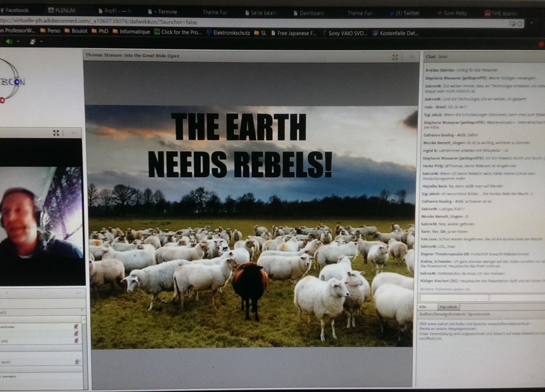Toggle fullscreen on the webcam video pod
Image resolution: width=545 pixels, height=392 pixels.
point(56,133)
